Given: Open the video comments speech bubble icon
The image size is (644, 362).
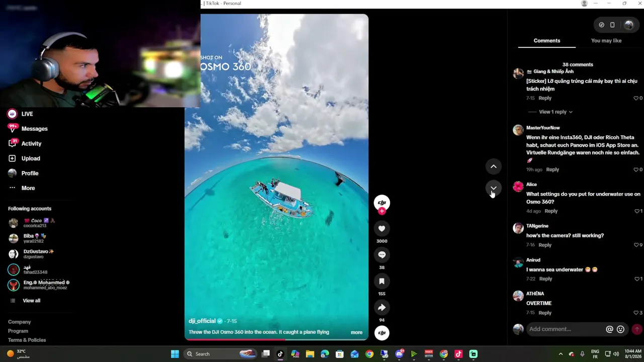Looking at the screenshot, I should [x=382, y=255].
